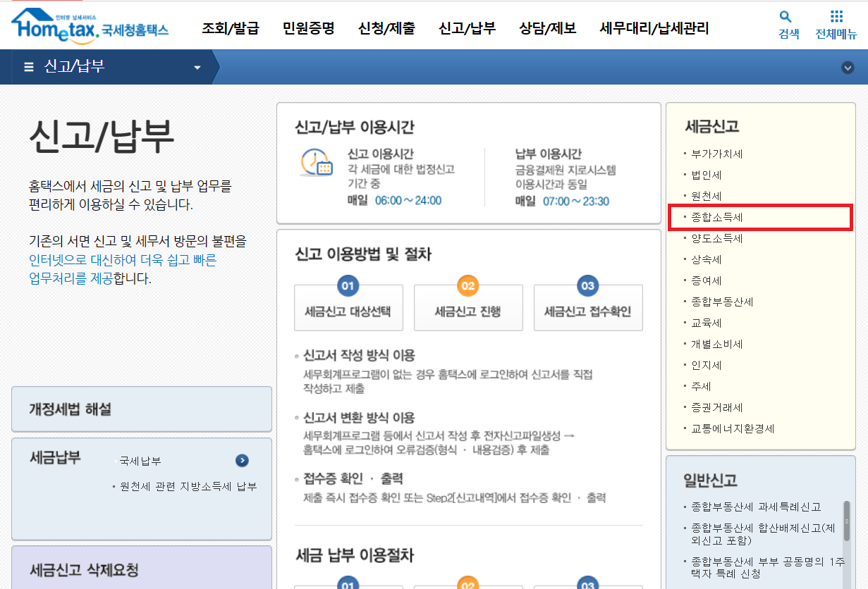This screenshot has height=589, width=868.
Task: Click 세금납부 label in left panel
Action: click(x=56, y=457)
